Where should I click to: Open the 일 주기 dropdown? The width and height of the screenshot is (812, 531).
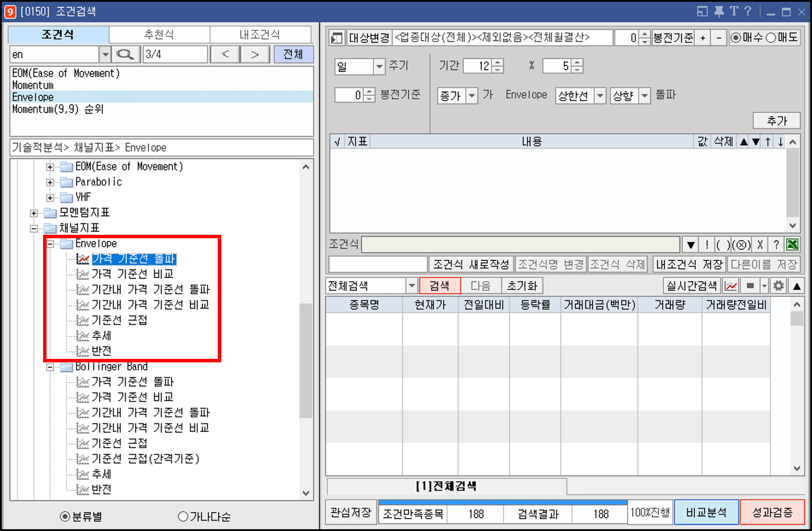(379, 66)
